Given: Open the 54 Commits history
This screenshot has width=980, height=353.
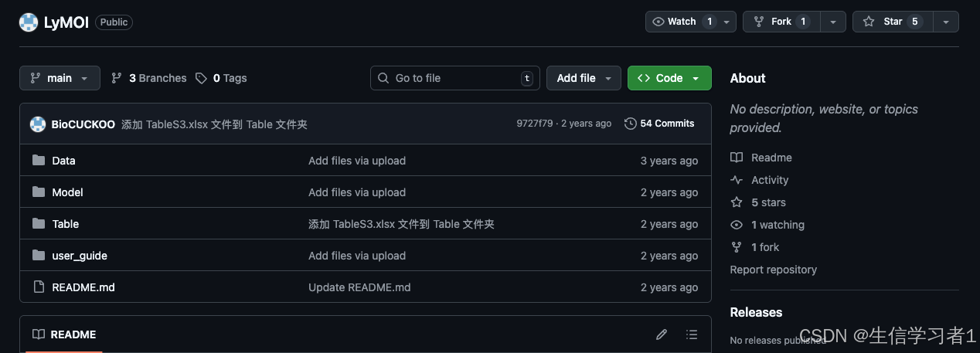Looking at the screenshot, I should pyautogui.click(x=659, y=124).
